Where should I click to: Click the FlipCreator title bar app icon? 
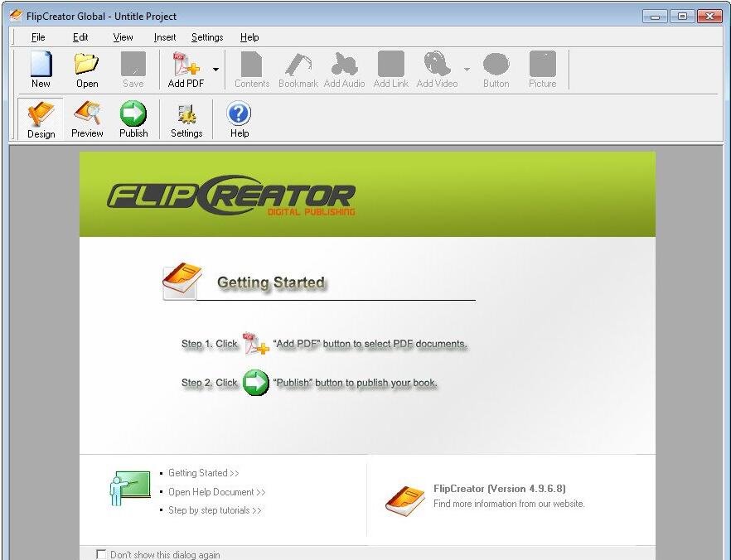(16, 16)
